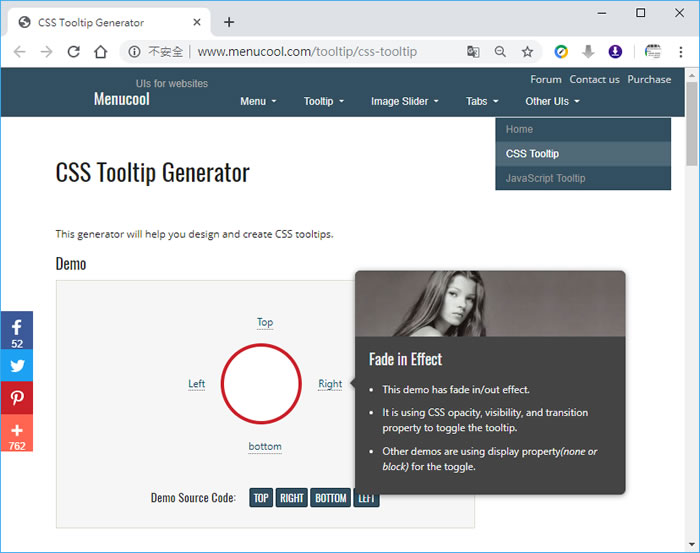Image resolution: width=700 pixels, height=553 pixels.
Task: Click the address bar URL
Action: [x=307, y=52]
